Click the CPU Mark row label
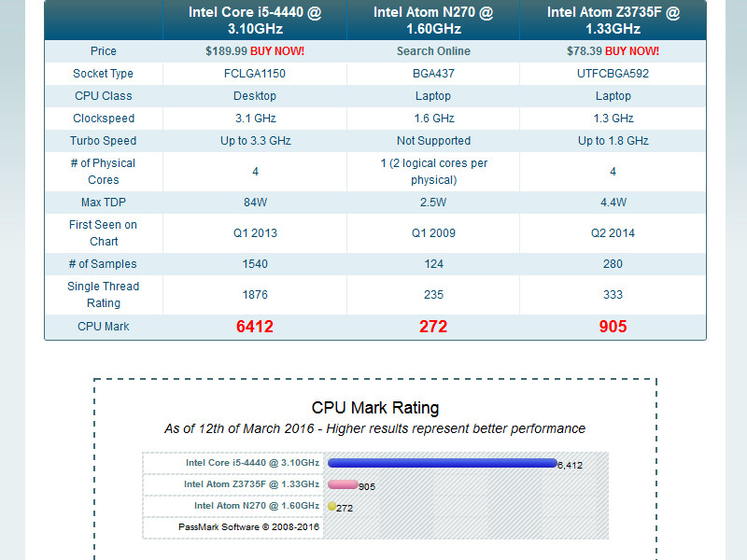747x560 pixels. click(104, 327)
